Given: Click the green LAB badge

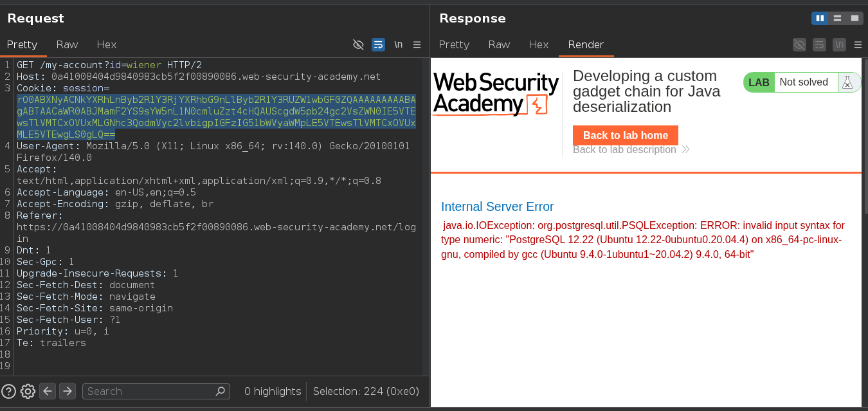Looking at the screenshot, I should 759,82.
